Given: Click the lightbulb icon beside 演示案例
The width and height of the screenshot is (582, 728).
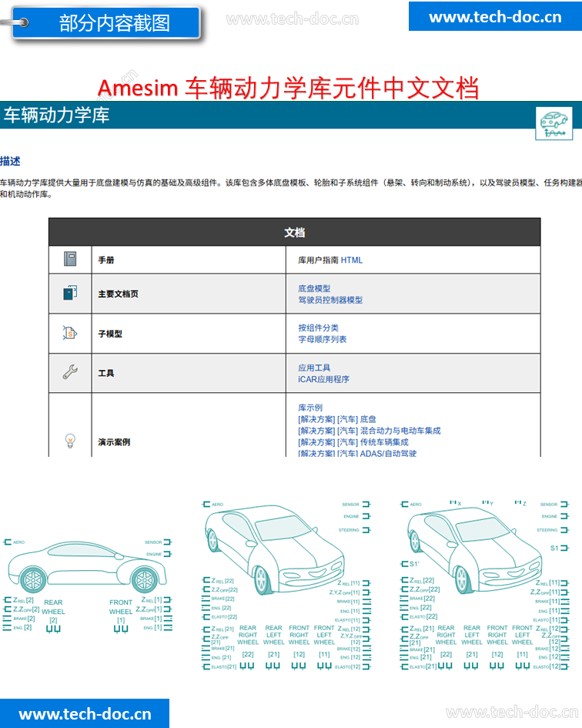Looking at the screenshot, I should point(70,441).
